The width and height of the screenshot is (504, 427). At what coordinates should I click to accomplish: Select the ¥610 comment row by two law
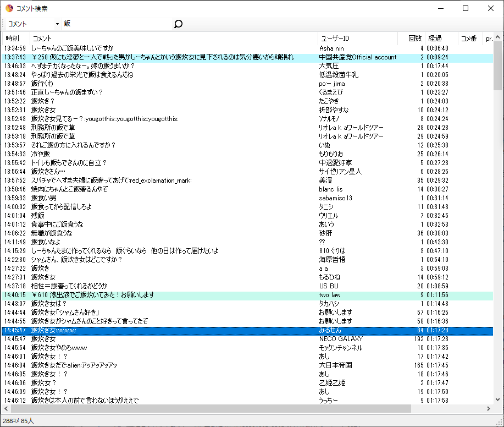pyautogui.click(x=165, y=295)
